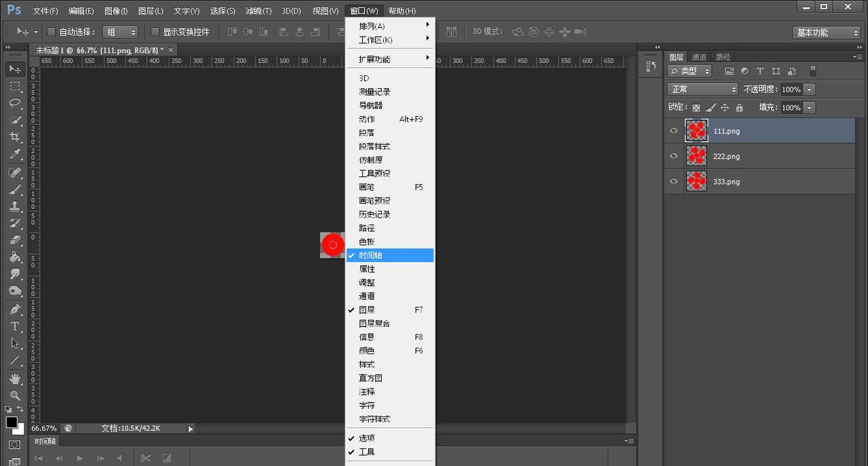The height and width of the screenshot is (466, 868).
Task: Select the Hand tool
Action: [15, 378]
